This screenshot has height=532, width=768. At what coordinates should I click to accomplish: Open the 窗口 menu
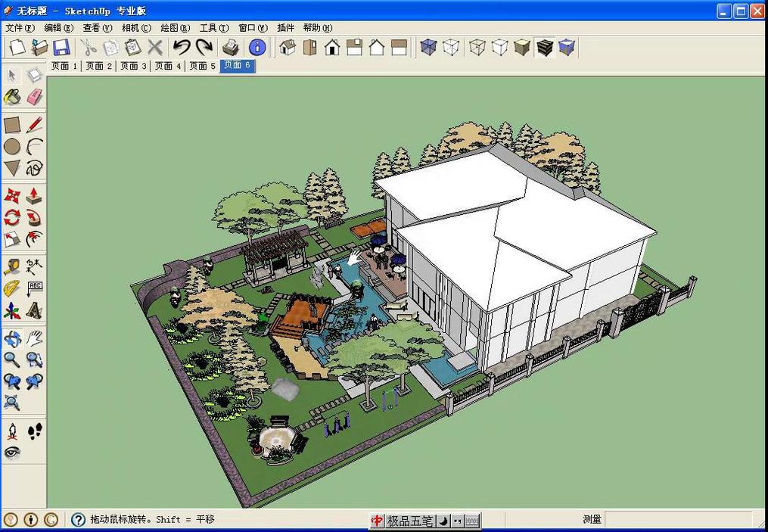point(253,28)
